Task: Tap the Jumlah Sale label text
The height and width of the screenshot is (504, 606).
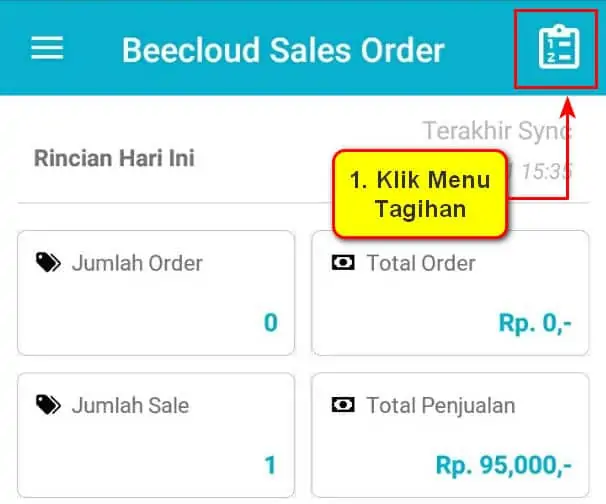Action: click(131, 405)
